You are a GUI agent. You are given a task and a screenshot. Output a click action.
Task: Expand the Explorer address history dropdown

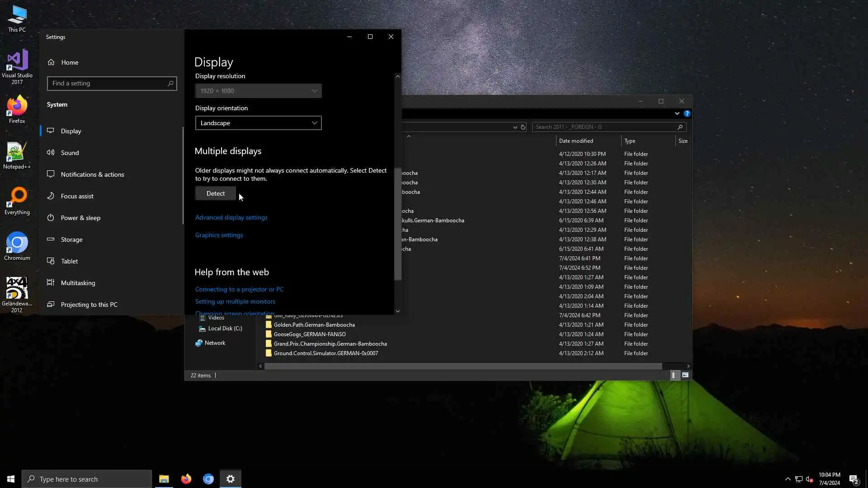pyautogui.click(x=515, y=127)
